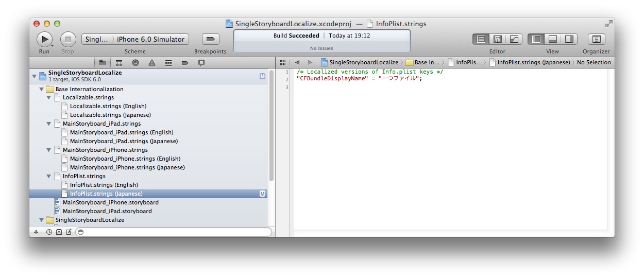Switch to the Version editor
The height and width of the screenshot is (278, 644).
tap(514, 39)
